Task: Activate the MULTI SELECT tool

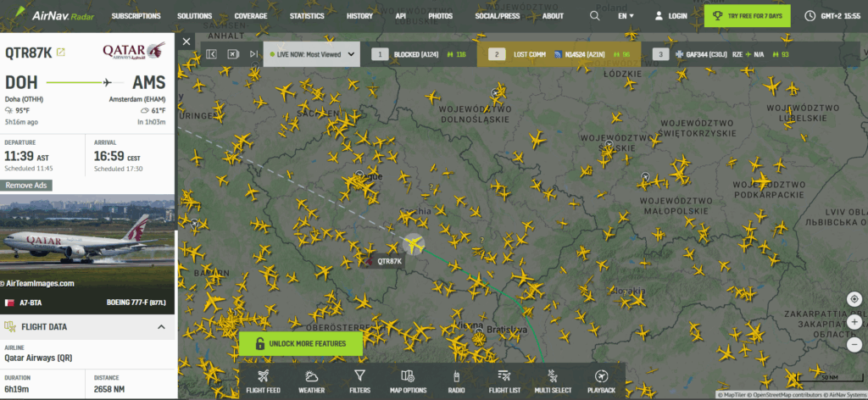Action: pos(553,381)
